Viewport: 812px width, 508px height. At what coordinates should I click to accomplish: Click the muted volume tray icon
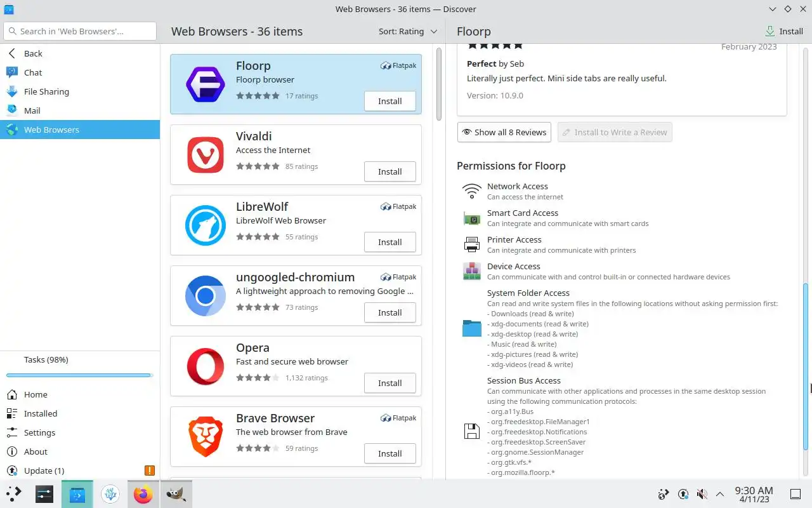[x=702, y=494]
